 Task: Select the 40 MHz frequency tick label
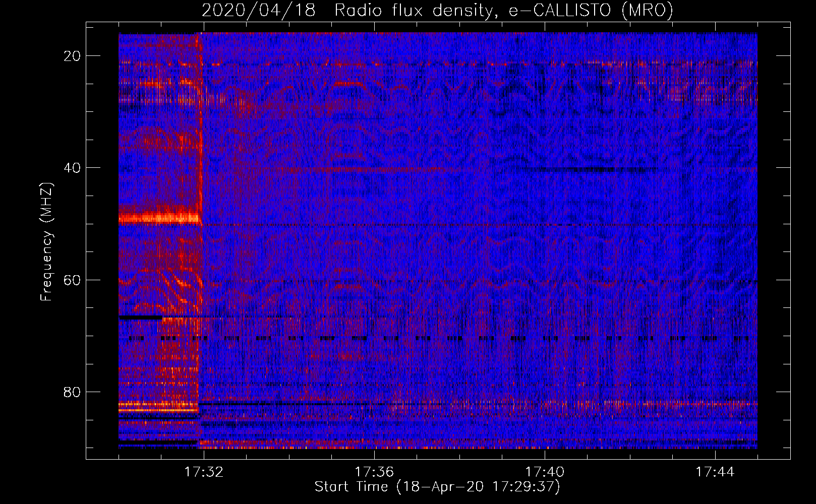73,167
